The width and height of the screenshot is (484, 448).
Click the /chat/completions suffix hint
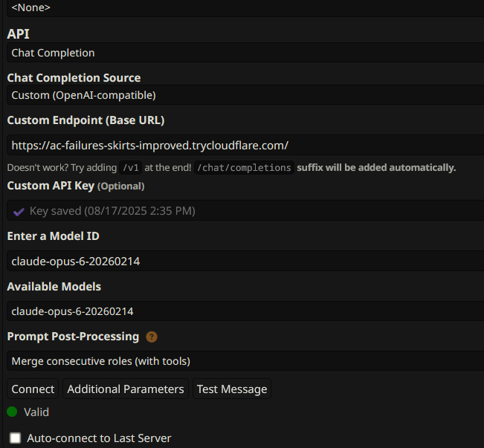pos(245,167)
